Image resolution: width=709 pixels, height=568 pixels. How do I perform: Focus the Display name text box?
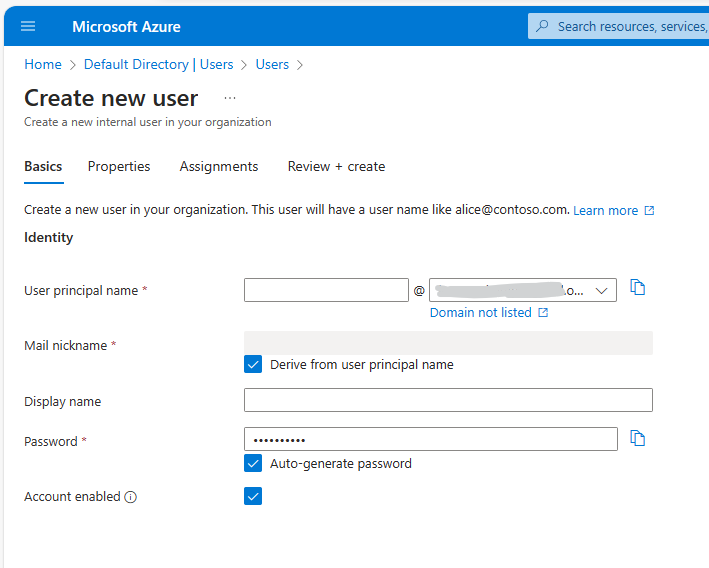click(x=448, y=400)
